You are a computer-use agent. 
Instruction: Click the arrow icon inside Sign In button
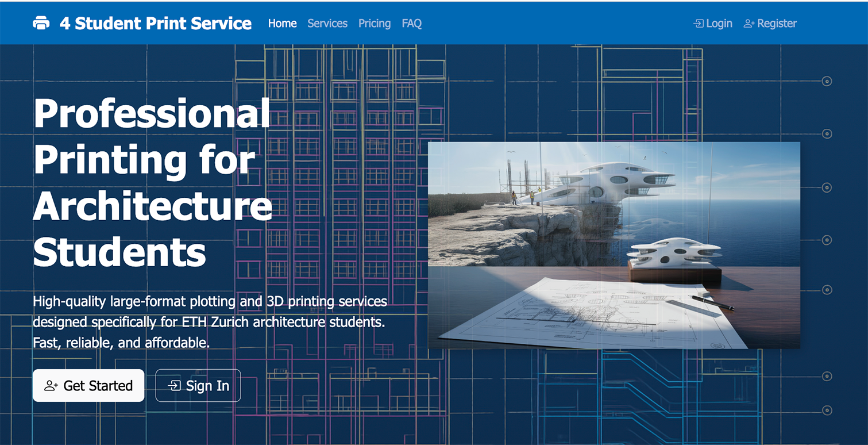click(x=174, y=386)
